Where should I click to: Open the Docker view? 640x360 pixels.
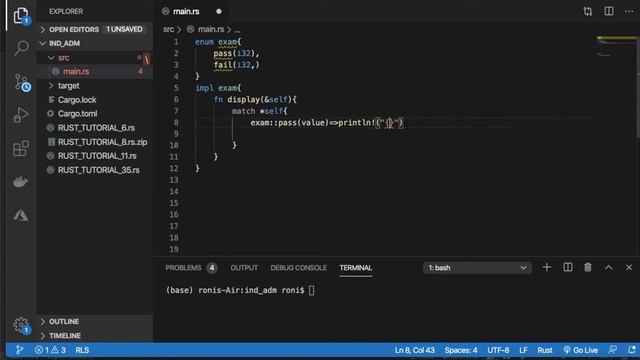(x=21, y=182)
